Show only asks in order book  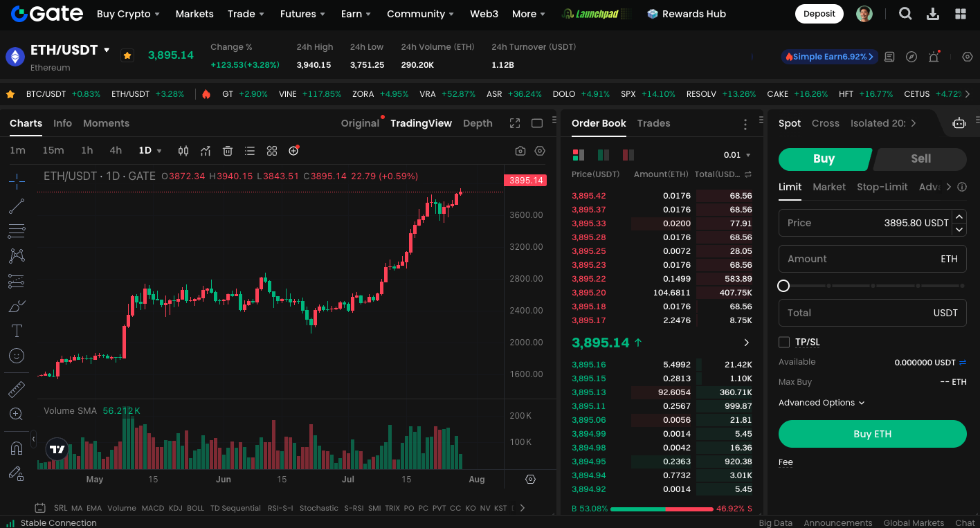pos(628,155)
